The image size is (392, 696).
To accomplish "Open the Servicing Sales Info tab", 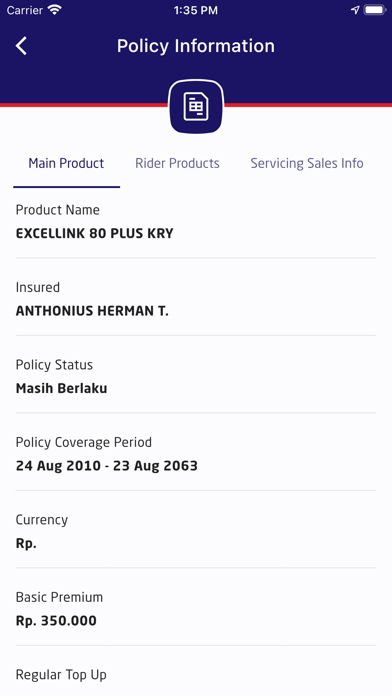I will [x=307, y=163].
